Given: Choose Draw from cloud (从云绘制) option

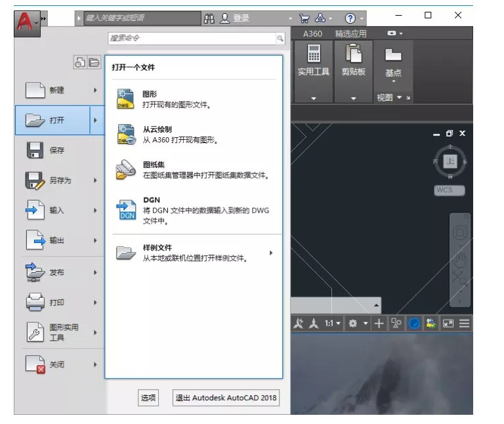Looking at the screenshot, I should pyautogui.click(x=194, y=135).
